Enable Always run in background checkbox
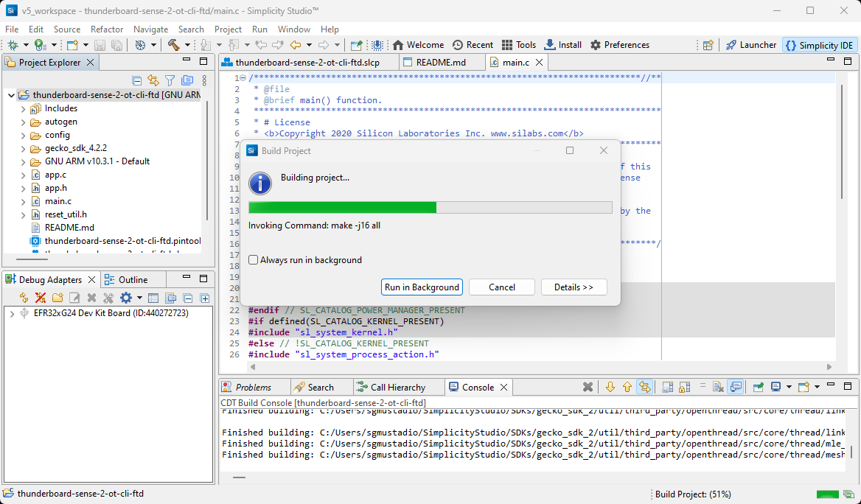The width and height of the screenshot is (861, 504). point(254,260)
